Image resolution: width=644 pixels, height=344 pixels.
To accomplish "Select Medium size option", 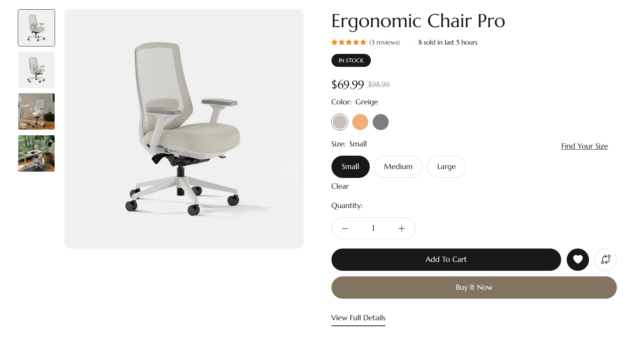I will coord(398,167).
